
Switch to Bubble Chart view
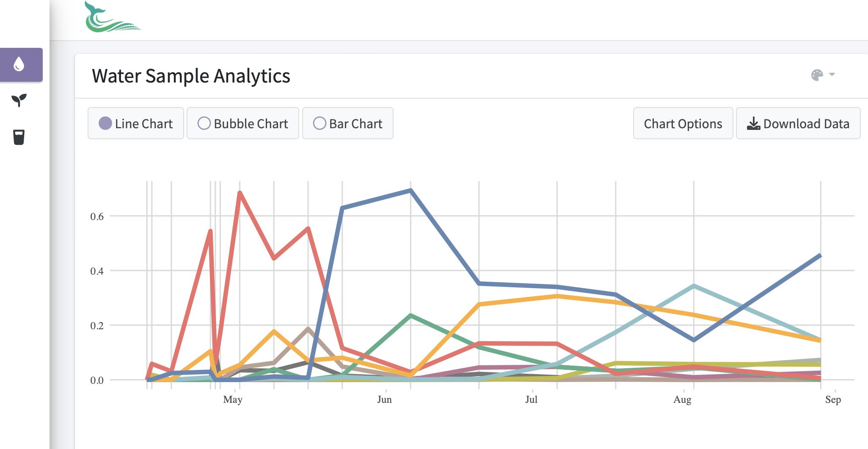[x=204, y=123]
